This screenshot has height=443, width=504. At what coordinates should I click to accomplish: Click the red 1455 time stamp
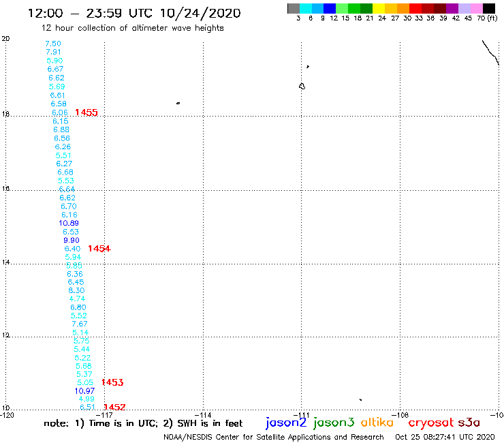pos(86,112)
